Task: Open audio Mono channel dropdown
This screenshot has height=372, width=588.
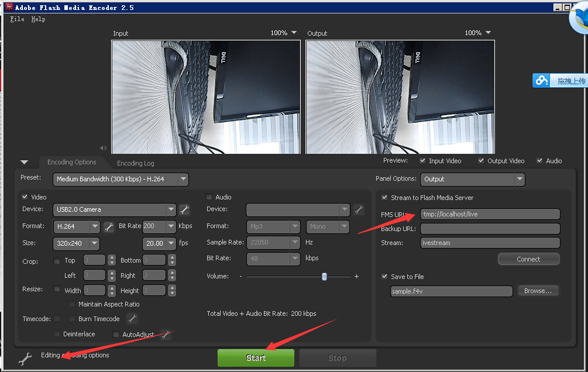Action: 328,226
